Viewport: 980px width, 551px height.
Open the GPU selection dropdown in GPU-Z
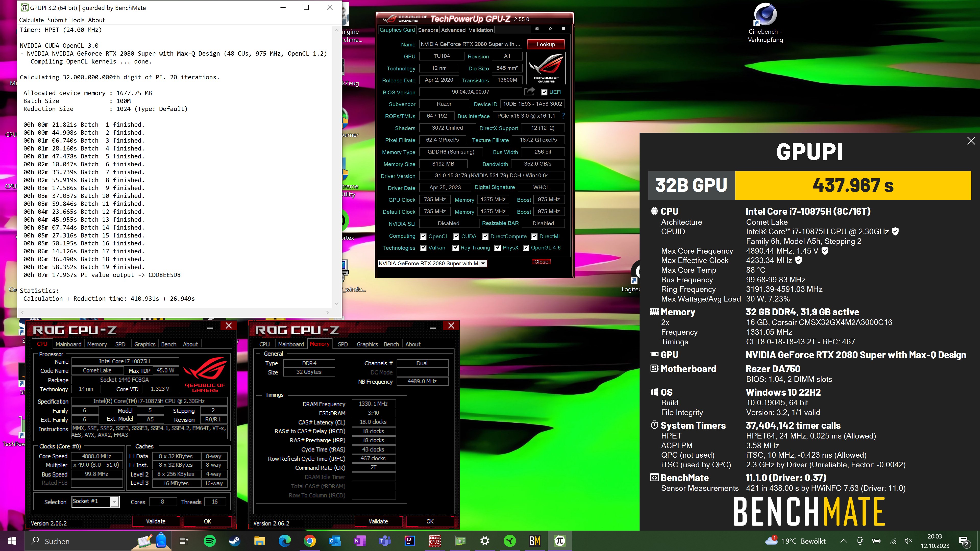pos(432,263)
